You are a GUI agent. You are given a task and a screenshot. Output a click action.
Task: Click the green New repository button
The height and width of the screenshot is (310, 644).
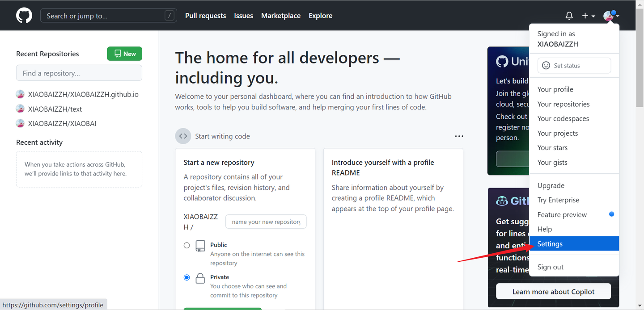[x=124, y=54]
